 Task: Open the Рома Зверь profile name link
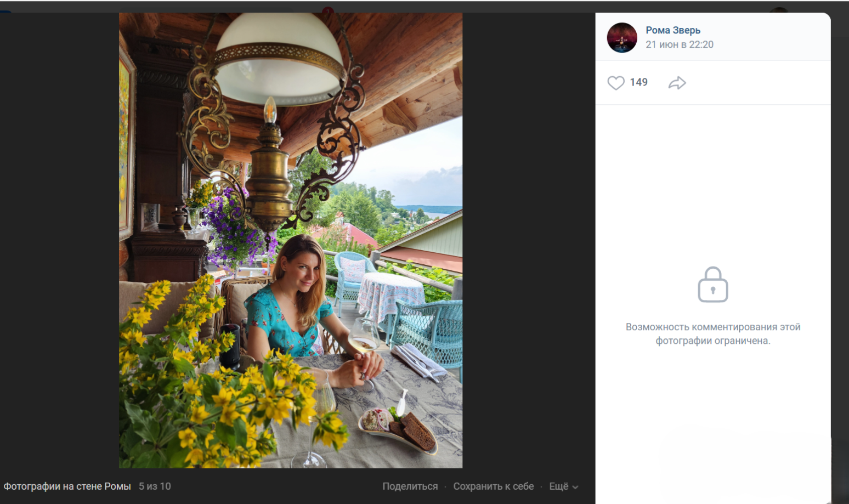coord(673,30)
